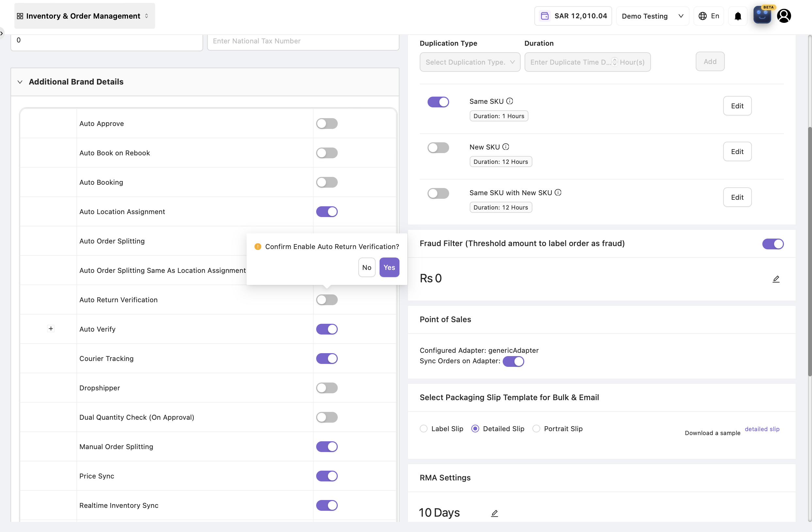This screenshot has width=812, height=532.
Task: Confirm with the Yes button
Action: coord(389,267)
